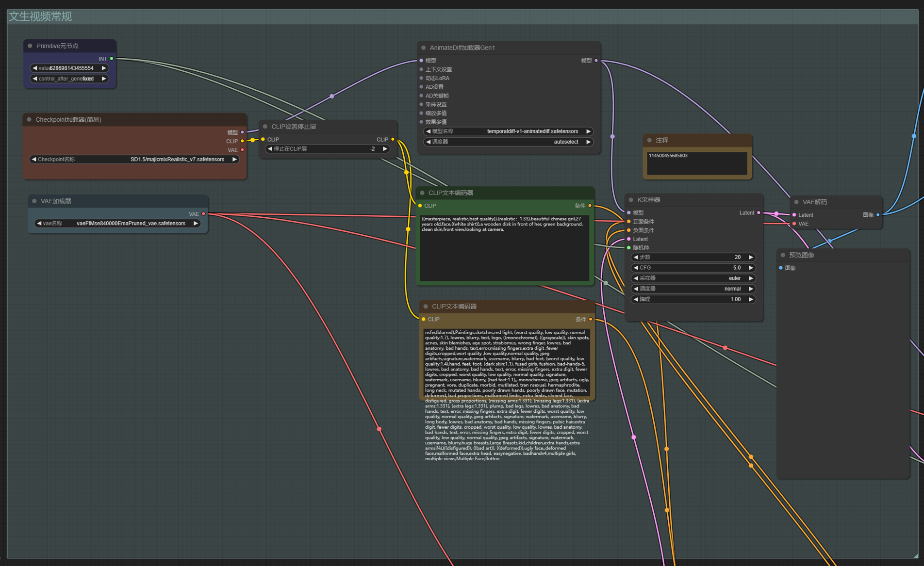Screen dimensions: 924x566
Task: Decrease 步数 steps with left arrow
Action: [x=636, y=257]
